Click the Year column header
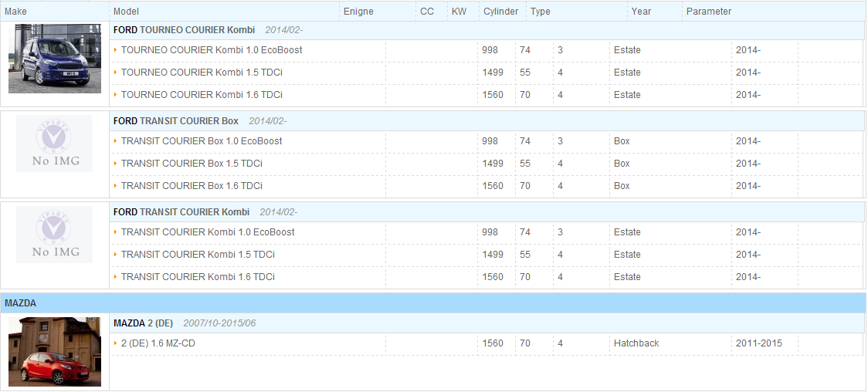The width and height of the screenshot is (868, 392). pyautogui.click(x=641, y=12)
